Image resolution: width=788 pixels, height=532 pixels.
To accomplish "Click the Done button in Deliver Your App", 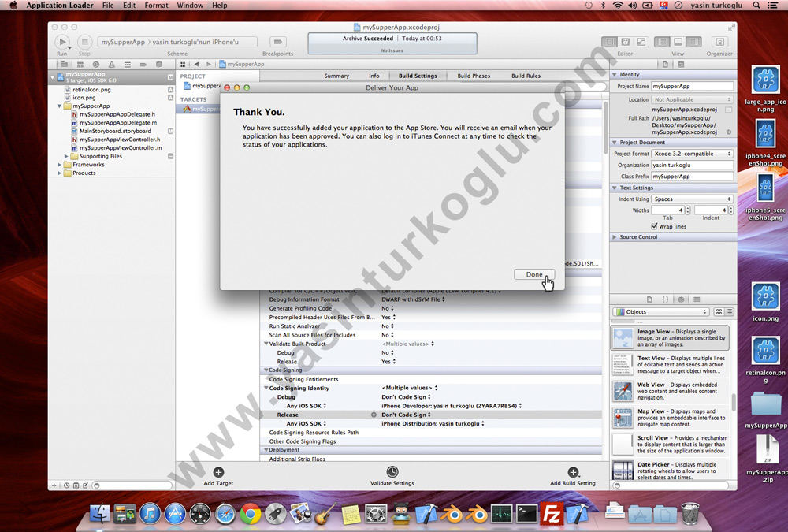I will tap(534, 274).
